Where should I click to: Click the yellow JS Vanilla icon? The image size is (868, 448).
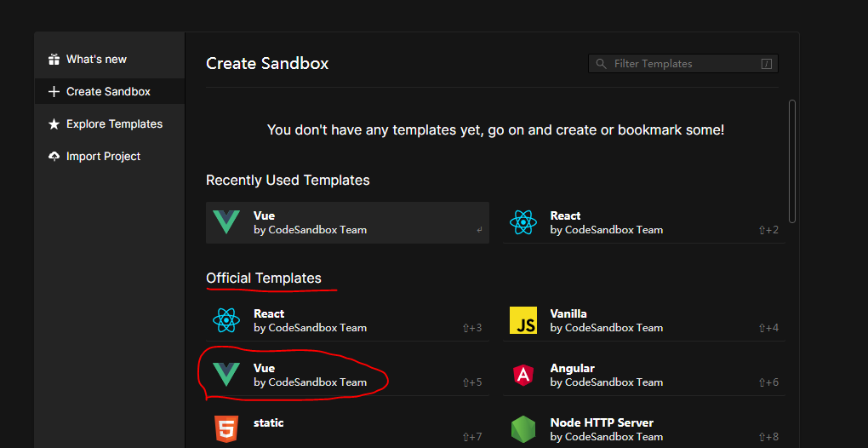tap(523, 320)
